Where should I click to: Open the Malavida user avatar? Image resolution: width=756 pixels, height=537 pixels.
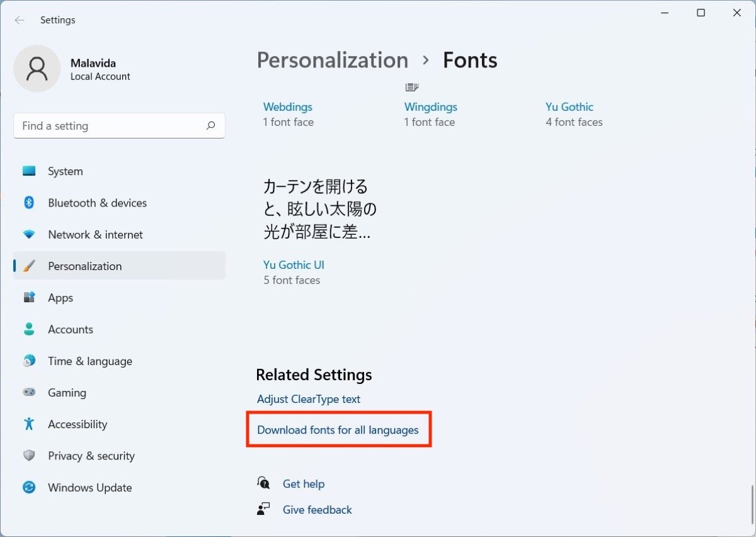tap(37, 69)
